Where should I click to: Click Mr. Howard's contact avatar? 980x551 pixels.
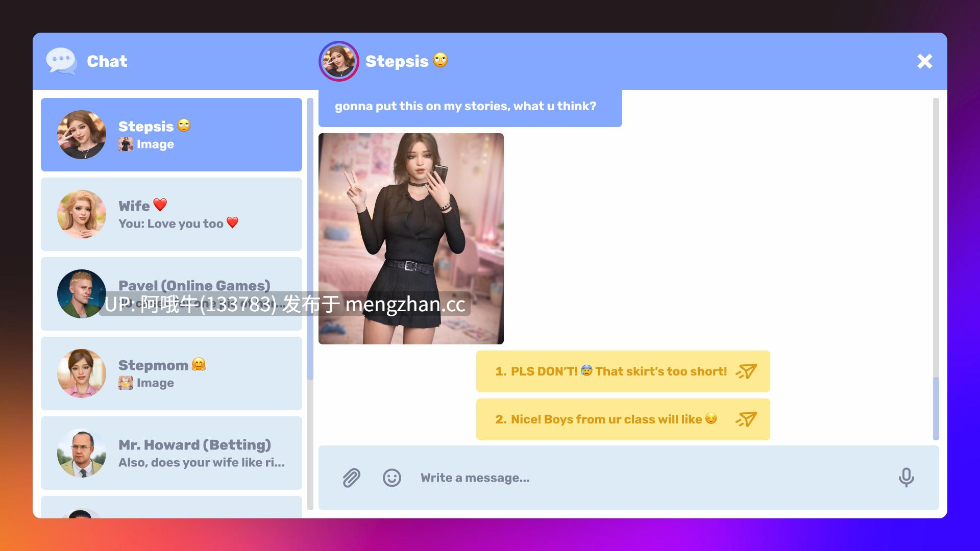pos(82,453)
